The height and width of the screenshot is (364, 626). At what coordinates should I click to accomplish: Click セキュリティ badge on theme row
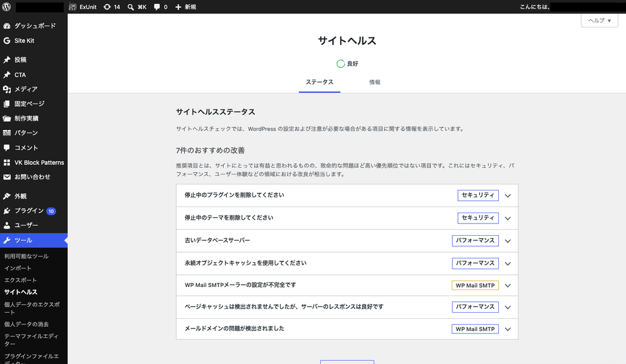(x=478, y=218)
